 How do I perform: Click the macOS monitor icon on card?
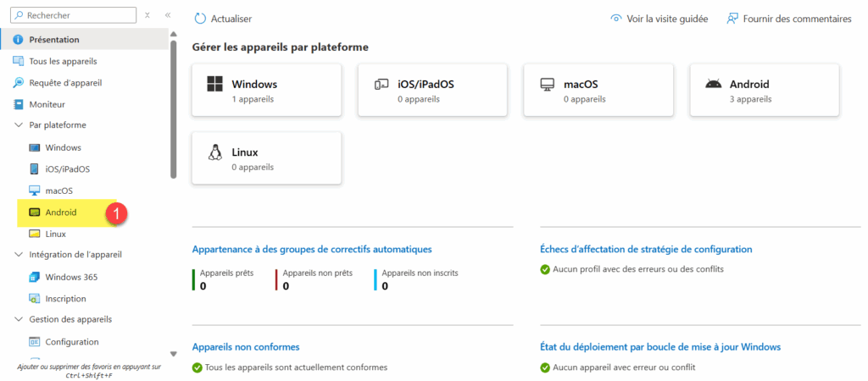tap(547, 85)
